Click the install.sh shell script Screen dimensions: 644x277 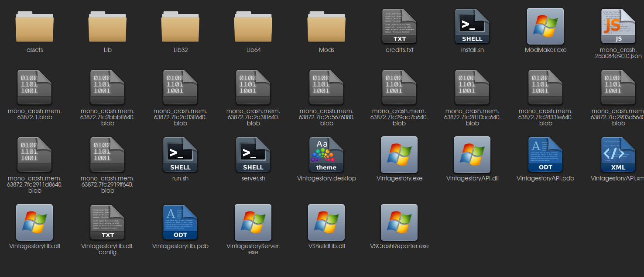472,27
